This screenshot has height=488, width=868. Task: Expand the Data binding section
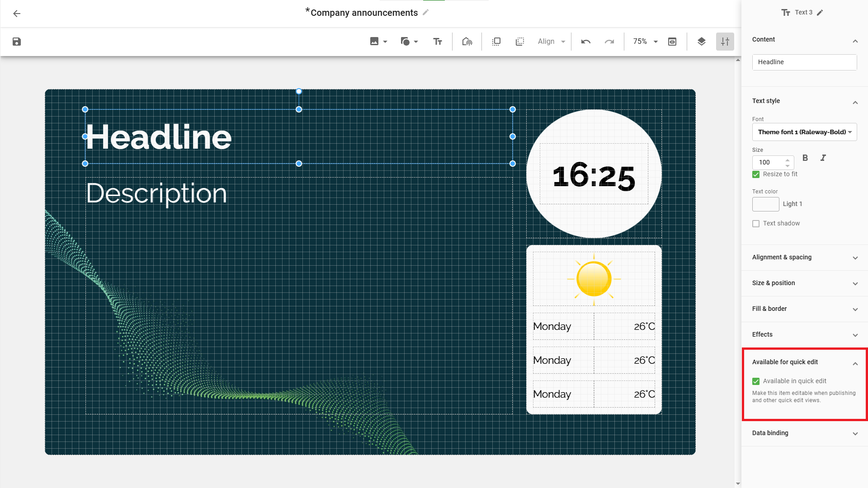(804, 433)
